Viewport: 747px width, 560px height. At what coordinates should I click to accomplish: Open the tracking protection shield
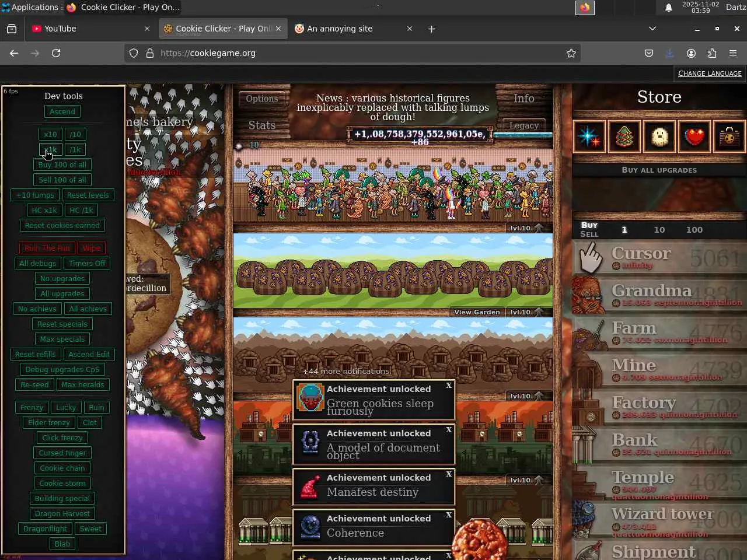pos(134,53)
